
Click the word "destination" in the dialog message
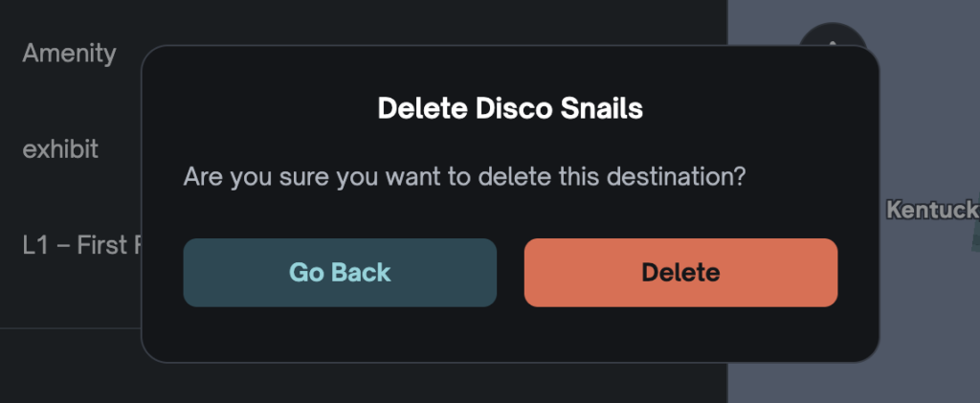click(677, 177)
